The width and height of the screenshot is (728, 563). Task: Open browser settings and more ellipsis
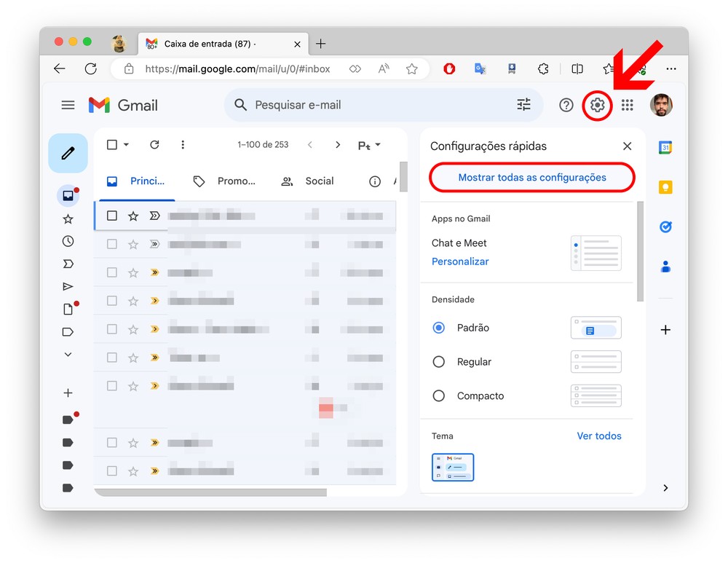671,68
